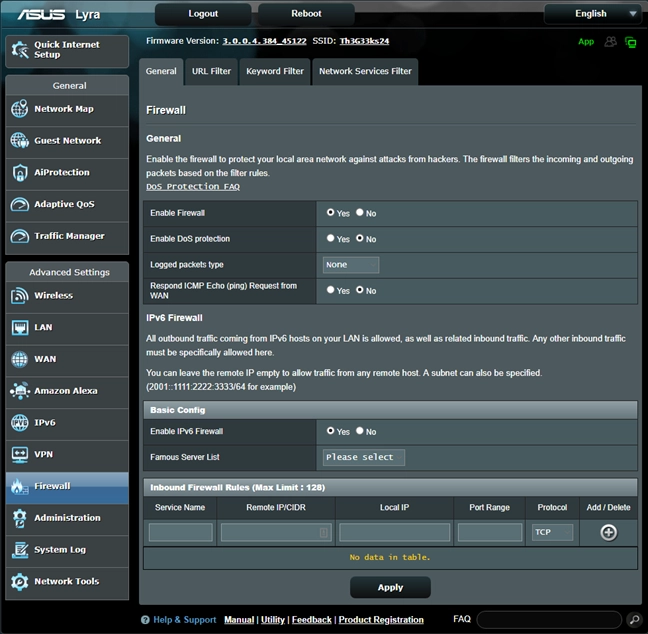Open firmware version 3.0.0.4.384_45122 link
Image resolution: width=648 pixels, height=634 pixels.
(264, 41)
